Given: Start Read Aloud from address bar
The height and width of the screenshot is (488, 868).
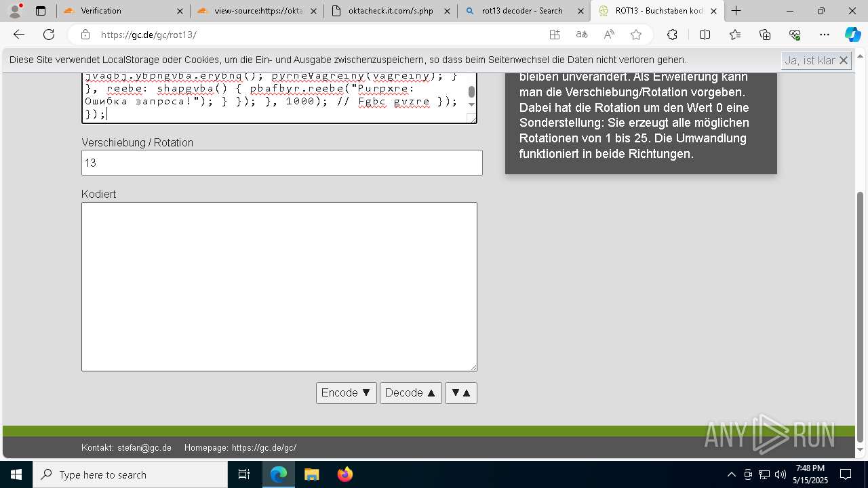Looking at the screenshot, I should click(609, 35).
